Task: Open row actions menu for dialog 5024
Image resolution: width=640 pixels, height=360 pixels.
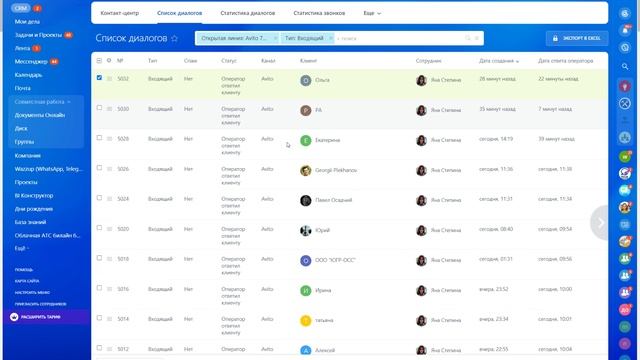Action: tap(109, 199)
